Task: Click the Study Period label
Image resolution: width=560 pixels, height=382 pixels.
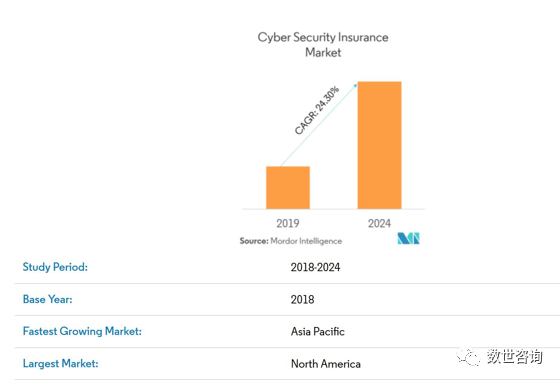Action: [55, 267]
